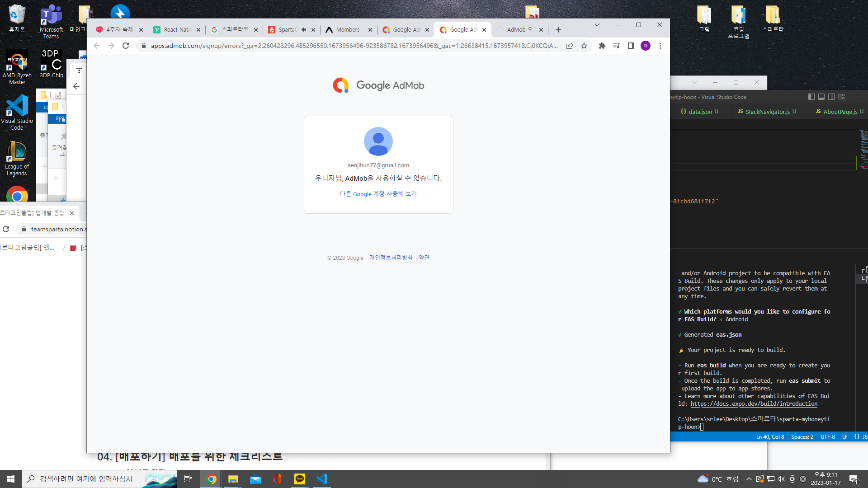Image resolution: width=868 pixels, height=488 pixels.
Task: Open Chrome's three-dot menu
Action: [x=660, y=46]
